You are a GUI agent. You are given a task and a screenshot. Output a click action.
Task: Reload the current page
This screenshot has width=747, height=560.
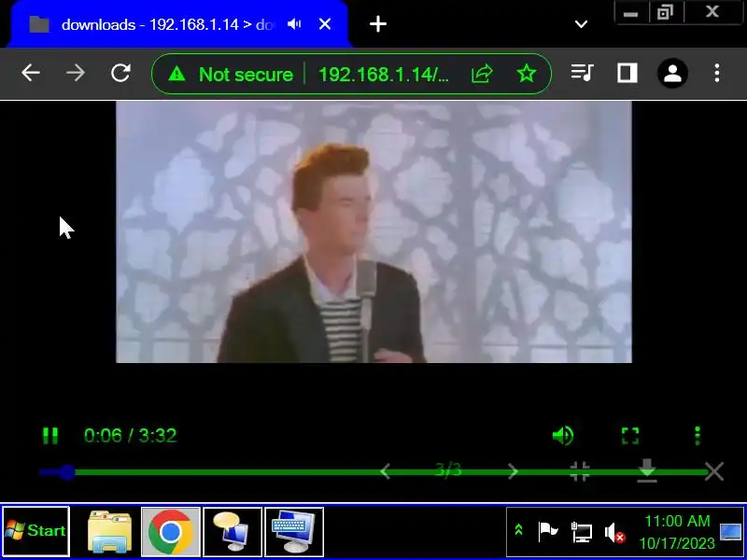click(120, 73)
